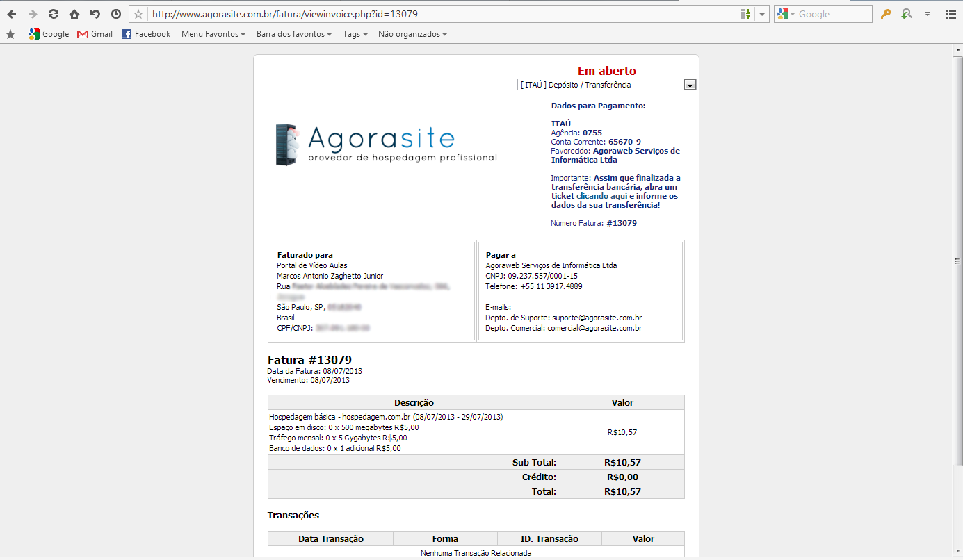Click the 'Forma' column header
Image resolution: width=963 pixels, height=560 pixels.
click(x=445, y=538)
